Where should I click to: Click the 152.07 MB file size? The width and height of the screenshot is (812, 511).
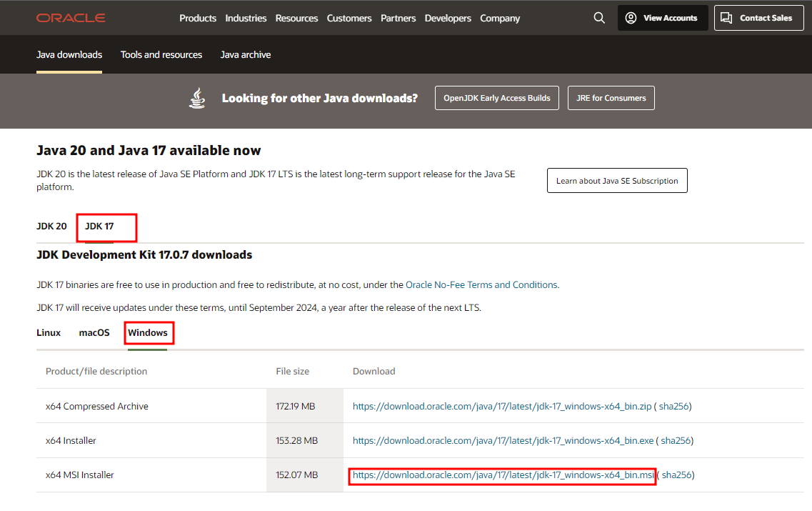coord(296,475)
